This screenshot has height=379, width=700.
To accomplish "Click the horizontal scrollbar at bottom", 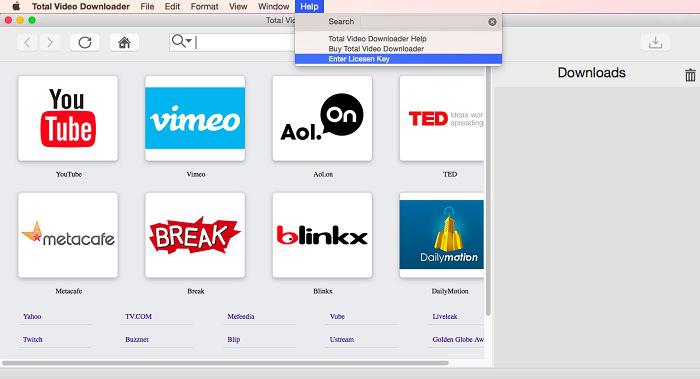I will coord(225,363).
